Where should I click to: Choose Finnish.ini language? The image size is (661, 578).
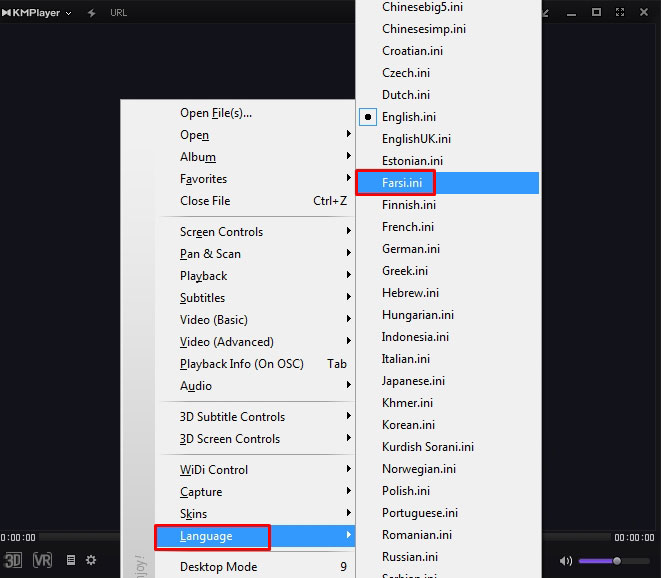[448, 204]
